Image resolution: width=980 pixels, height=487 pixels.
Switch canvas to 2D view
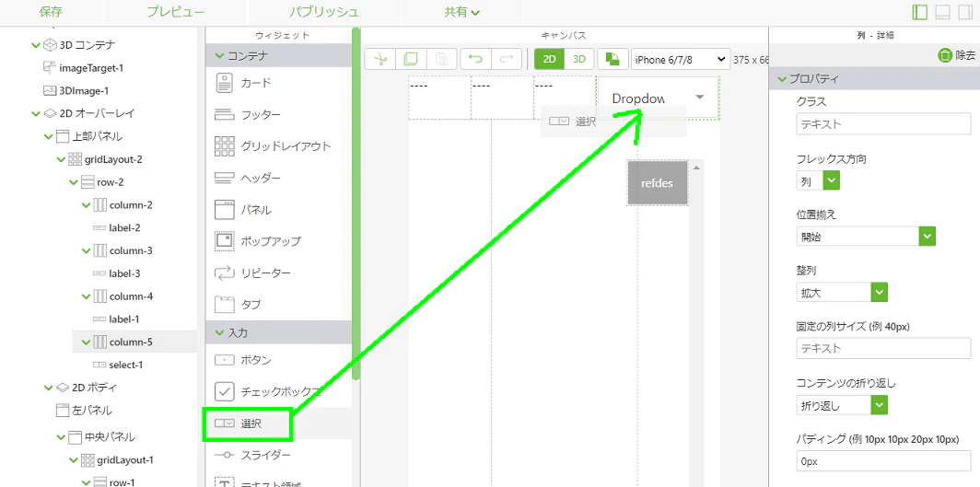pos(549,59)
